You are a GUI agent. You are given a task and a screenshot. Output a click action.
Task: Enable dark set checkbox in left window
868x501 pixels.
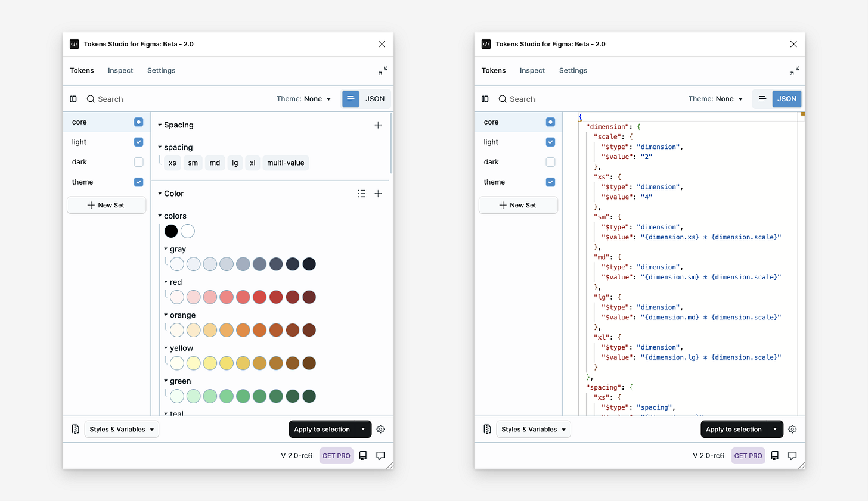click(x=138, y=162)
